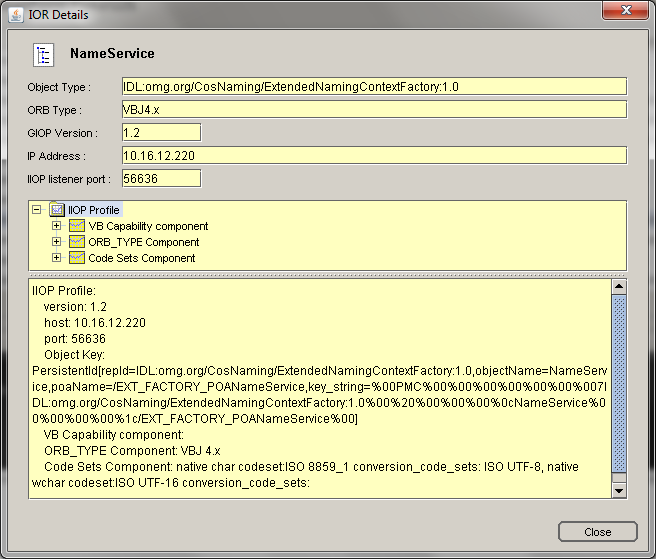Click the details pane scroll up arrow
Viewport: 656px width, 559px height.
click(x=619, y=287)
